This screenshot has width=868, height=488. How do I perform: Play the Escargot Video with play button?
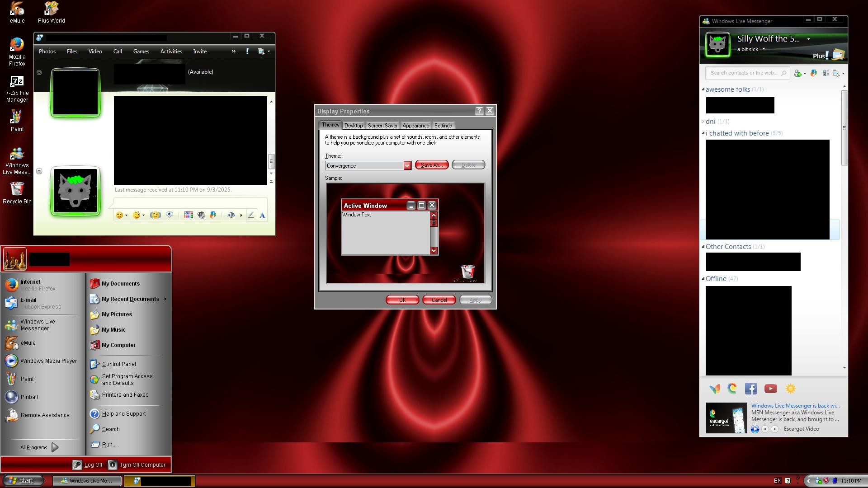click(x=755, y=429)
